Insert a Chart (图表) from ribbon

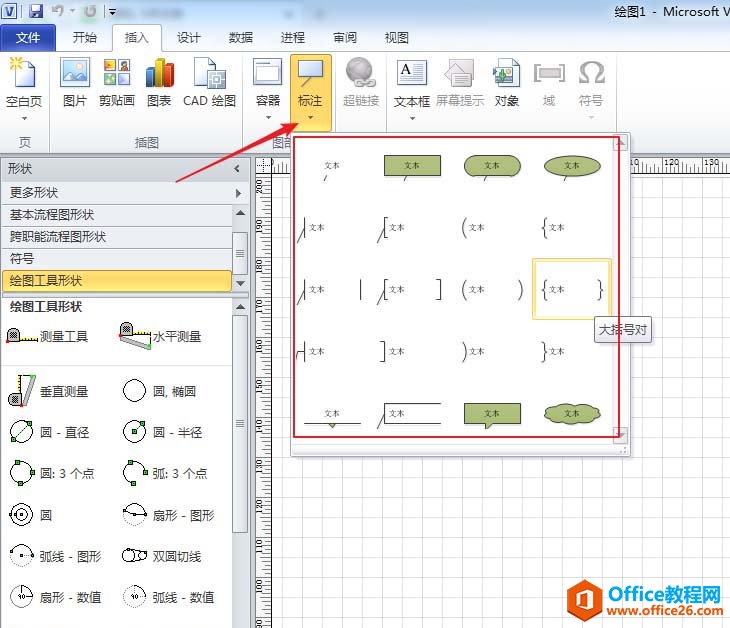(159, 81)
